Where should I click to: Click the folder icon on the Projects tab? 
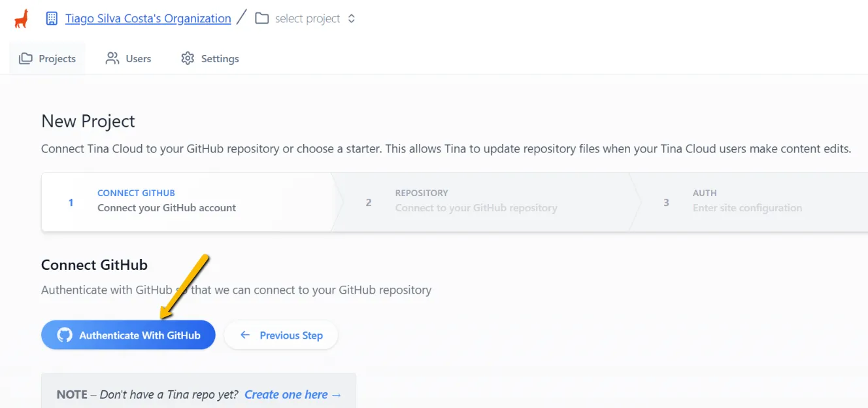tap(26, 58)
